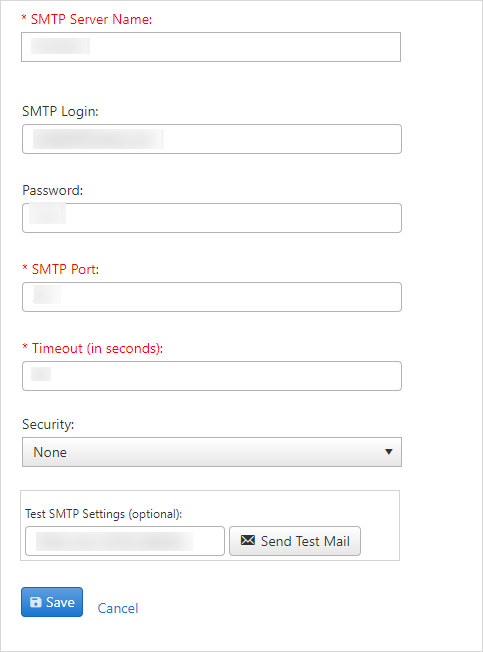Click into the SMTP Login text box
Viewport: 483px width, 652px height.
212,139
